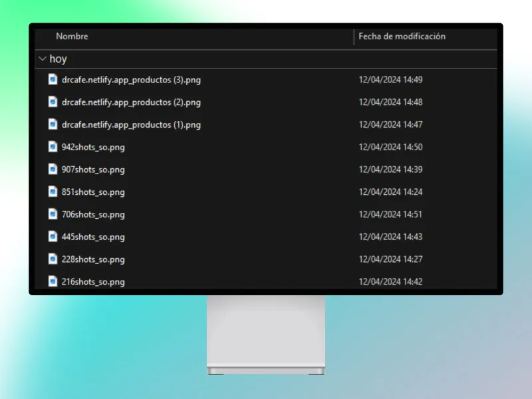Select the PNG icon for 851shots_so.png
532x399 pixels.
click(x=53, y=192)
